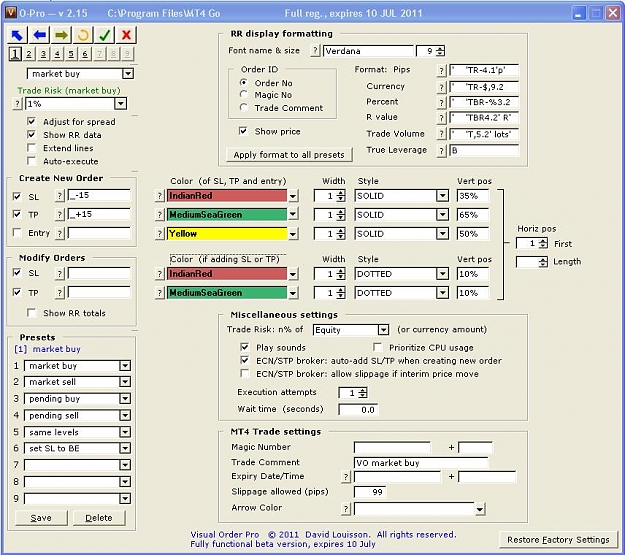
Task: Switch to preset tab 1
Action: [15, 54]
